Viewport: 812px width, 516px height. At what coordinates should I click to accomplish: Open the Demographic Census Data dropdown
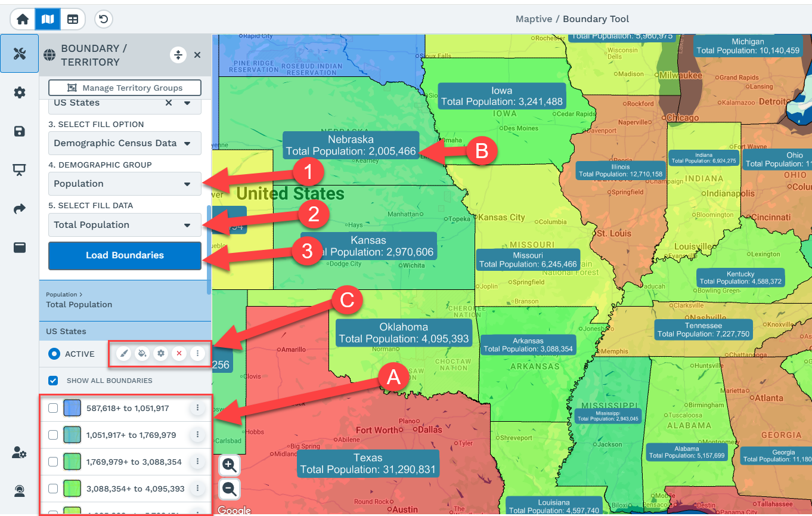click(125, 143)
